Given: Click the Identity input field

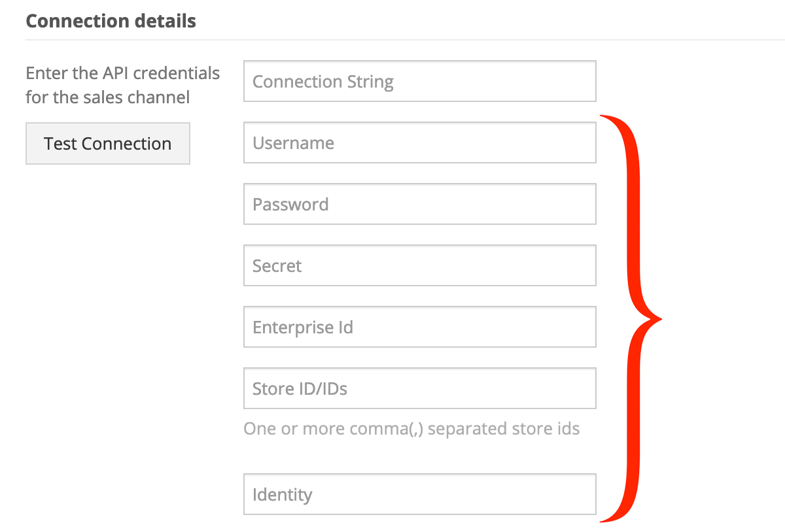Looking at the screenshot, I should (420, 494).
